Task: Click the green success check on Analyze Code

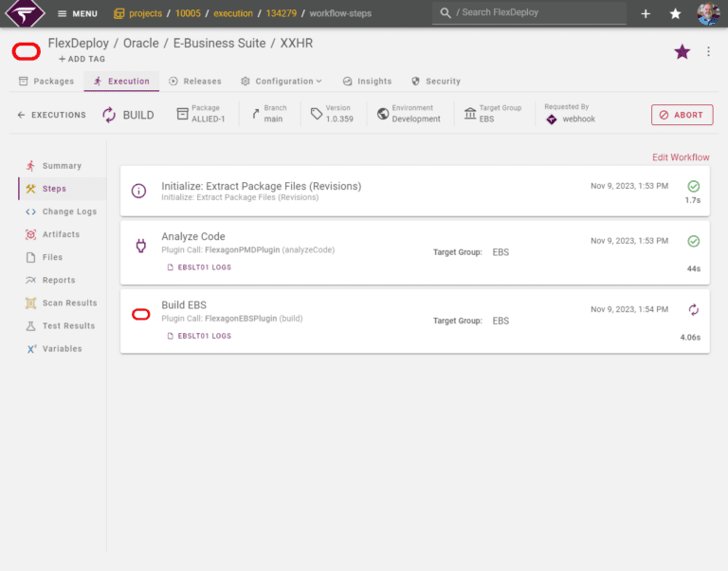Action: tap(693, 241)
